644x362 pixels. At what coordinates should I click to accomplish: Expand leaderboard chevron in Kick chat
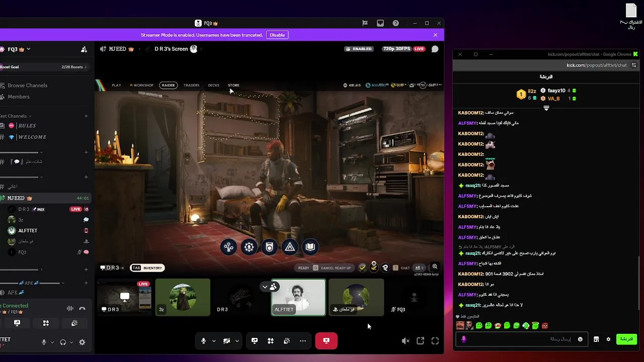(x=546, y=108)
